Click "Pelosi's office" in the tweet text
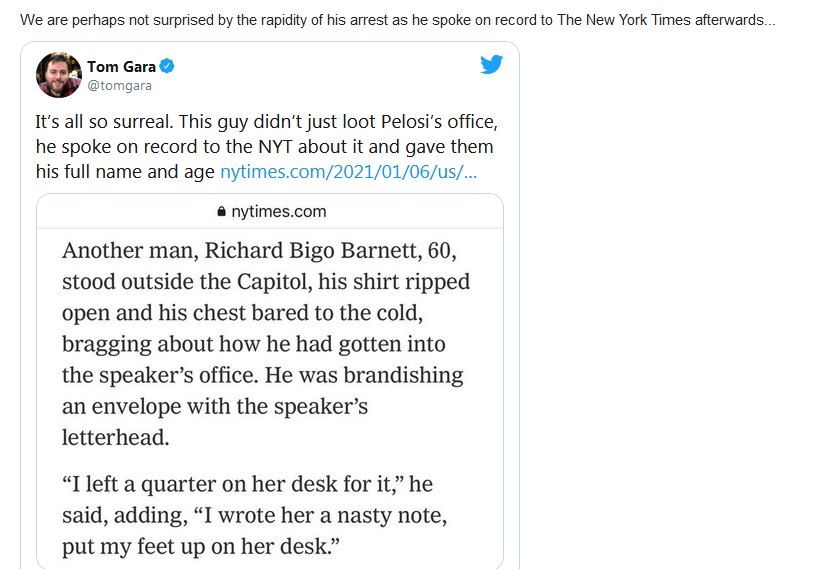Viewport: 836px width, 569px height. (x=439, y=122)
